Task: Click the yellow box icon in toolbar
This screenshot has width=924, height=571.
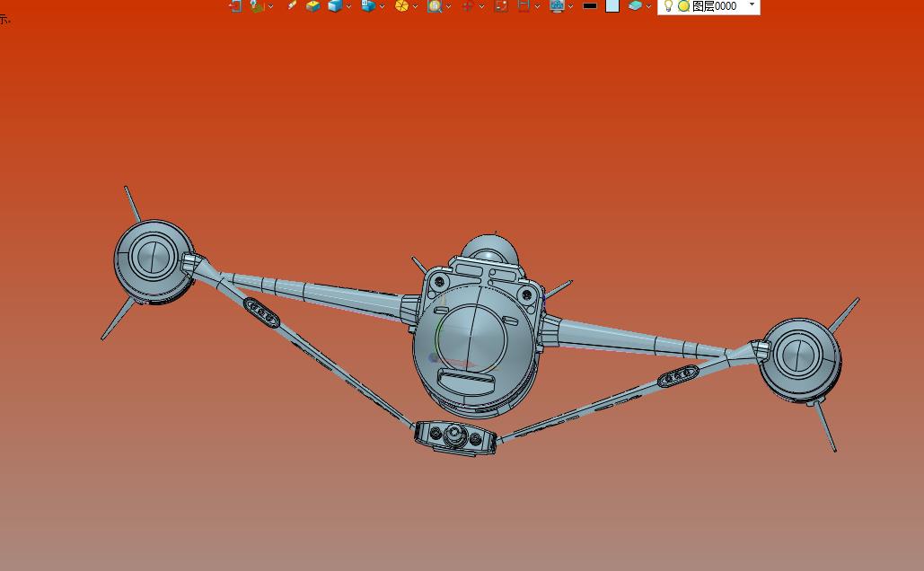Action: (312, 6)
